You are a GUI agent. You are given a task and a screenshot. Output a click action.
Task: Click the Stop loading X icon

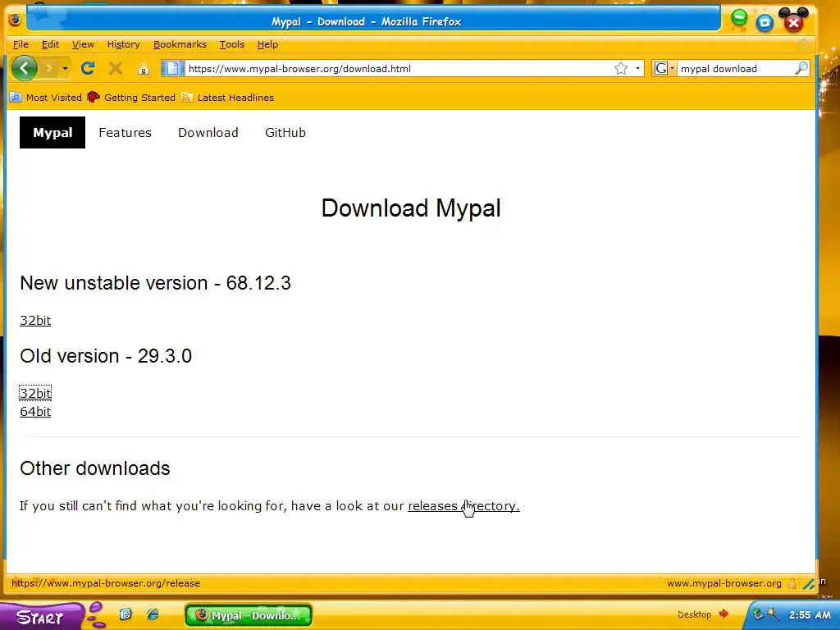(x=115, y=68)
